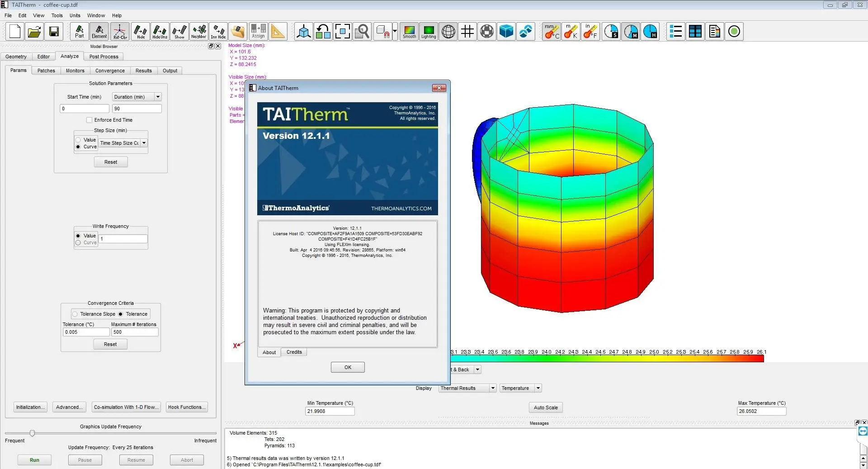Select the Write Frequency Value radio button
The width and height of the screenshot is (868, 469).
pos(78,236)
